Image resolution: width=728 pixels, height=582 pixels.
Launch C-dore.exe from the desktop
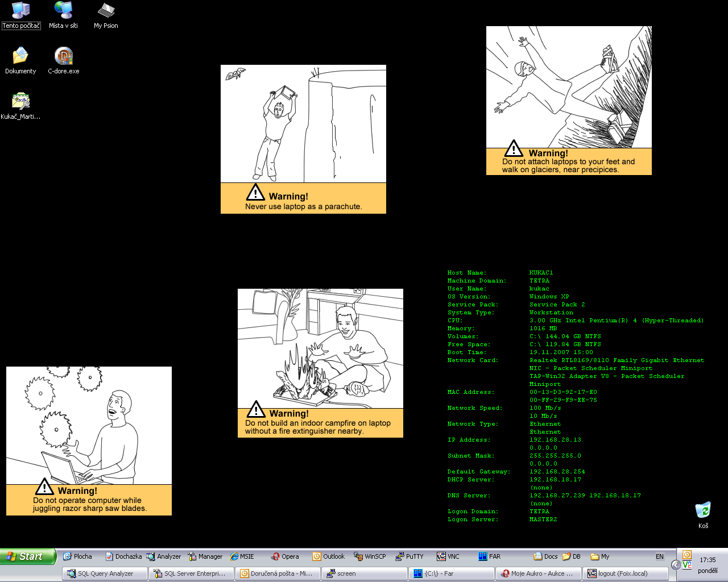pos(64,60)
